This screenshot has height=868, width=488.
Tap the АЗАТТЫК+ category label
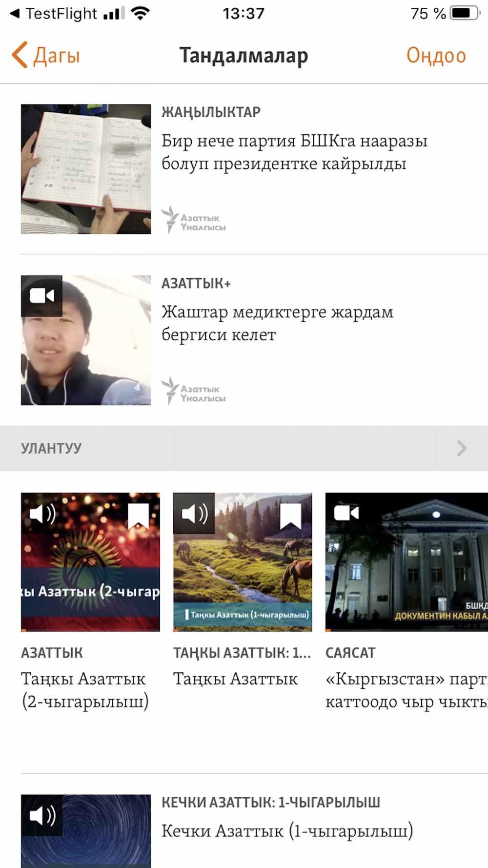tap(196, 283)
